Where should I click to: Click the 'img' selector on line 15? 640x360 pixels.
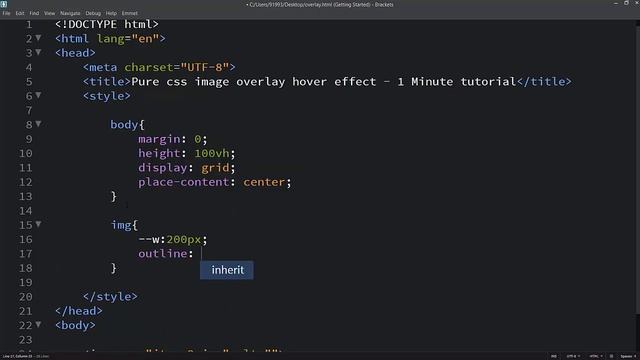tap(121, 225)
